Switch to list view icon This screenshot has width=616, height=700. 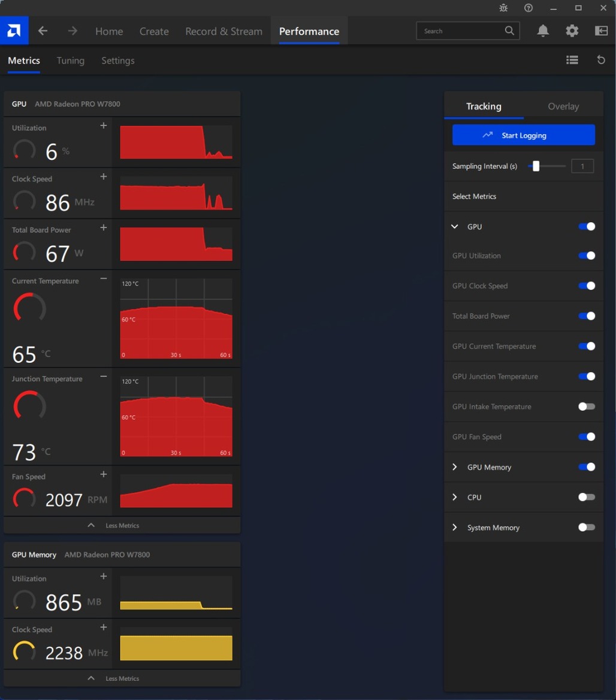pos(572,60)
